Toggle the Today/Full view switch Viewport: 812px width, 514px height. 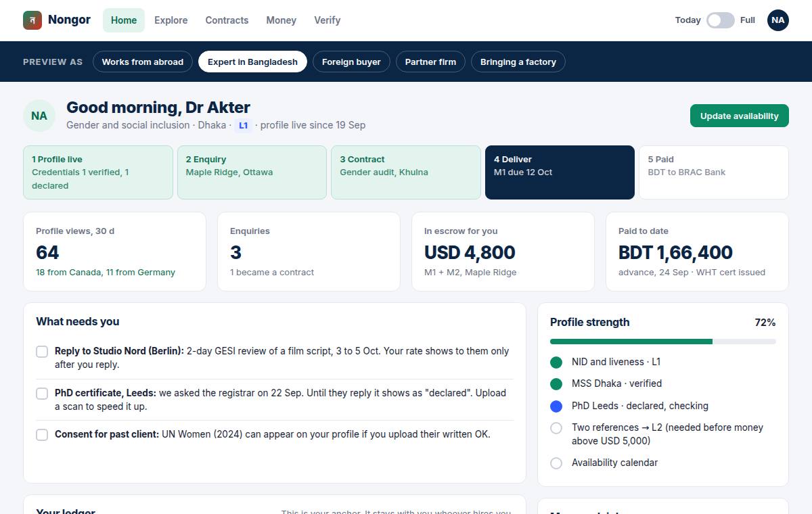(x=721, y=20)
